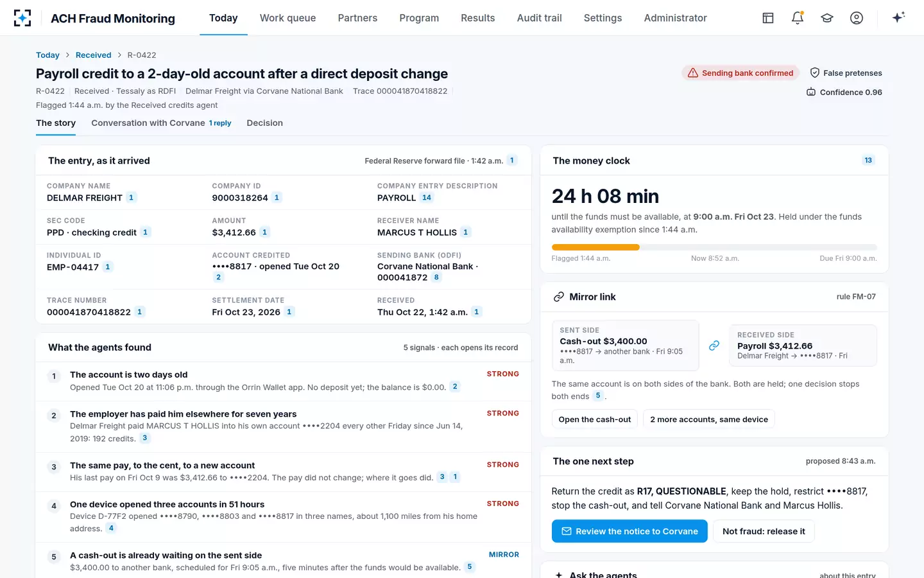
Task: Open the sparkle assistant icon
Action: click(898, 17)
